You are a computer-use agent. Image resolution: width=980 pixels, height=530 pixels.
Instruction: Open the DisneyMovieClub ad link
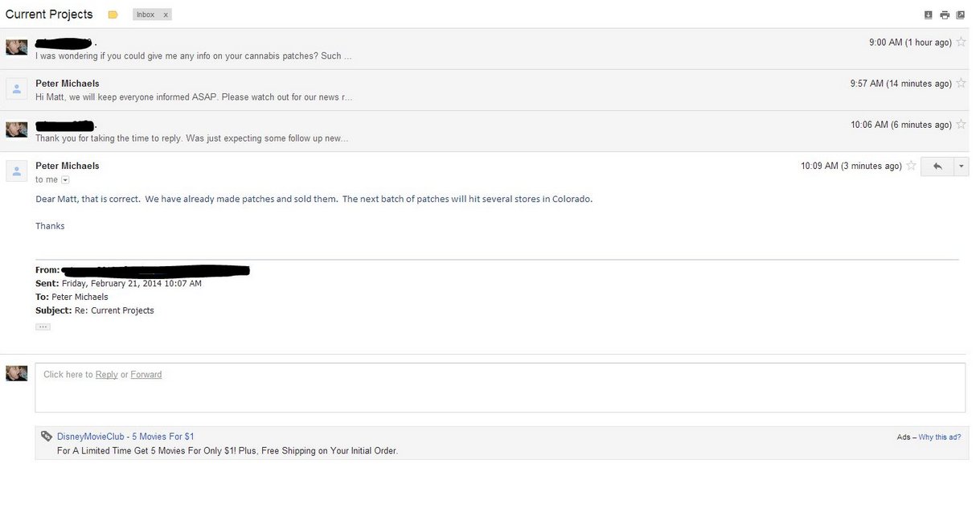point(125,437)
